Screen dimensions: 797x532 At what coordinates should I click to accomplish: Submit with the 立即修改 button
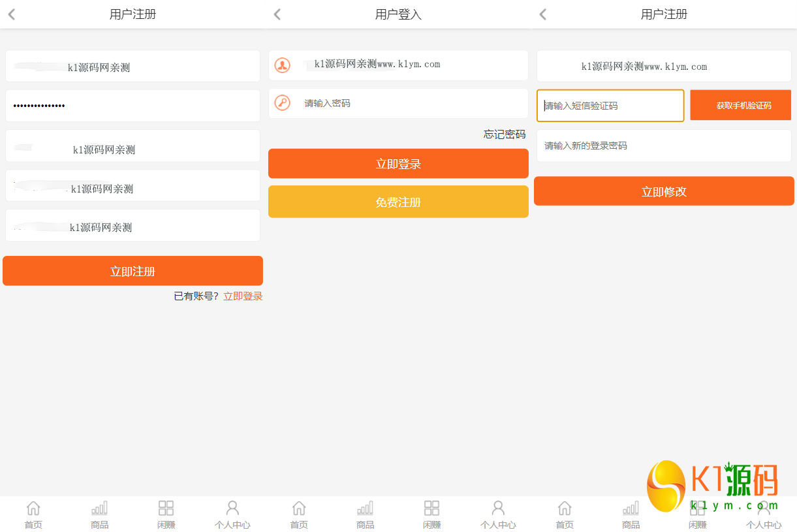coord(664,191)
